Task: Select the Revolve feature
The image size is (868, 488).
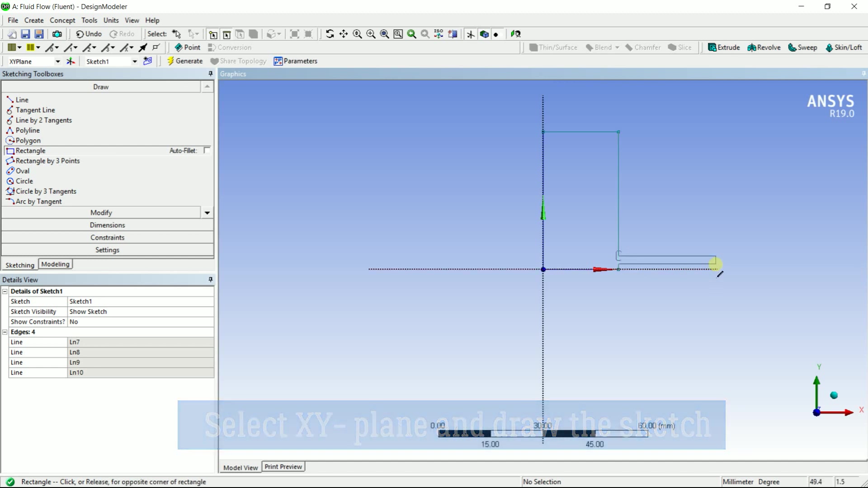Action: coord(764,47)
